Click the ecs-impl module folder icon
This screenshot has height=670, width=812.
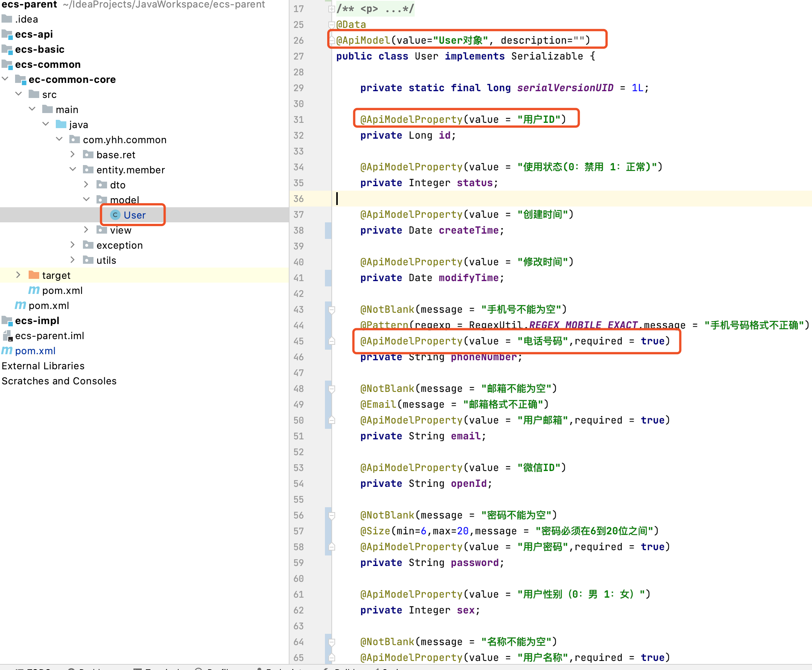click(x=7, y=321)
